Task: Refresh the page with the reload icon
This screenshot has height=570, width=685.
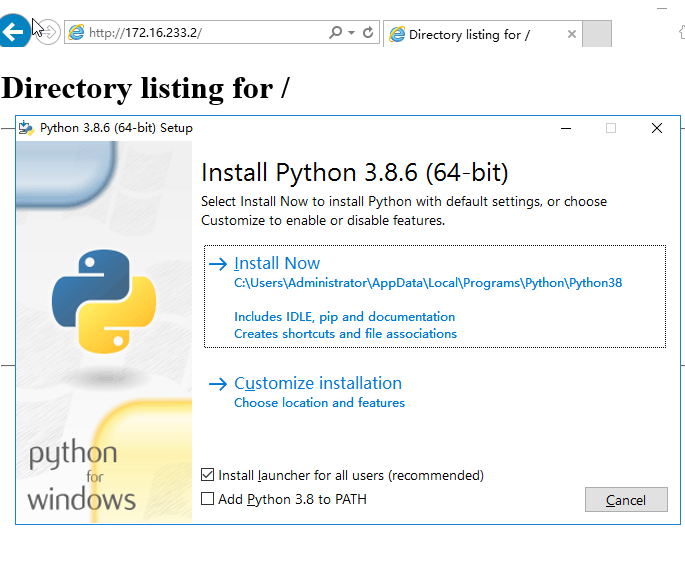Action: click(x=368, y=33)
